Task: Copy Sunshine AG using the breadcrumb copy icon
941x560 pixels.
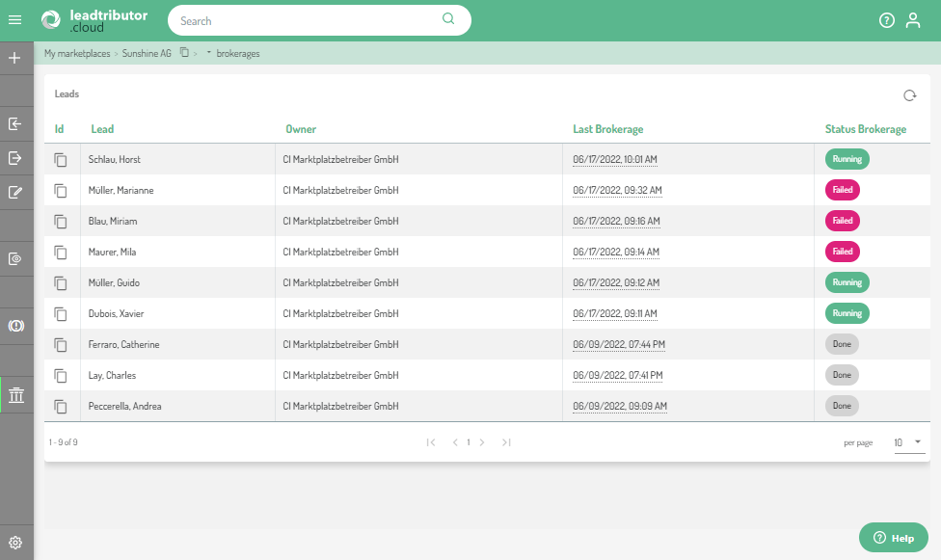Action: [184, 53]
